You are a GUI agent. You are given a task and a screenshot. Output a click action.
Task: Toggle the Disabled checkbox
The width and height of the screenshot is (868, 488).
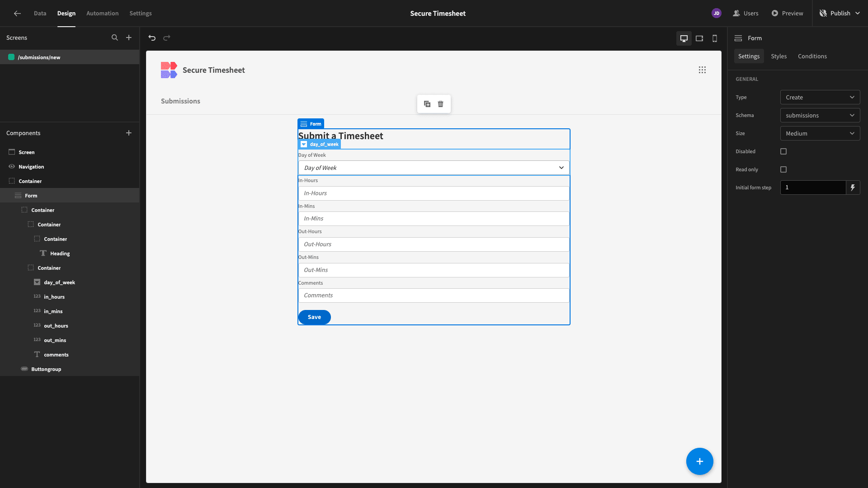(x=783, y=151)
